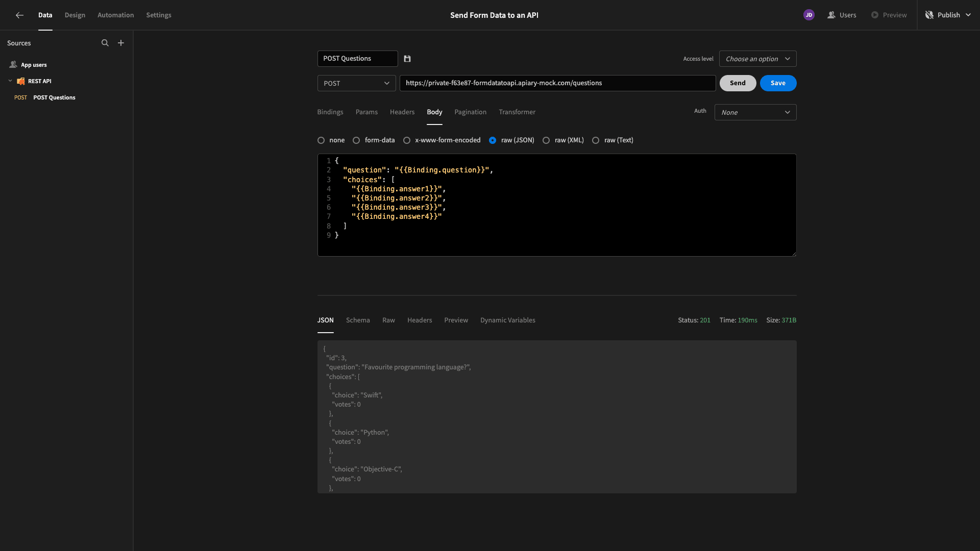Click into the JSON body editor
Screen dimensions: 980x551
[x=557, y=205]
